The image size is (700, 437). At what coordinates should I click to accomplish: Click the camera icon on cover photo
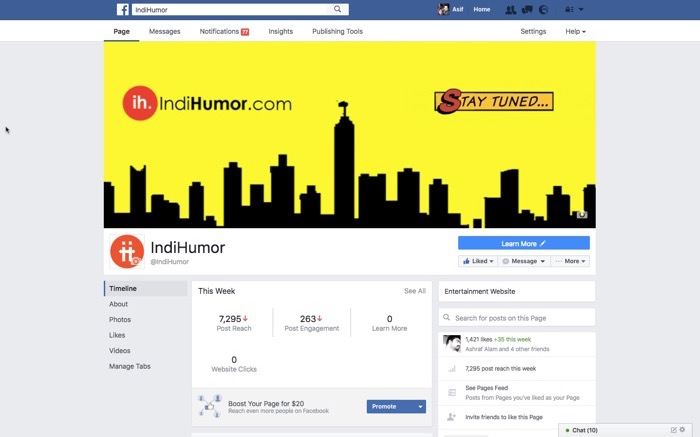point(582,215)
